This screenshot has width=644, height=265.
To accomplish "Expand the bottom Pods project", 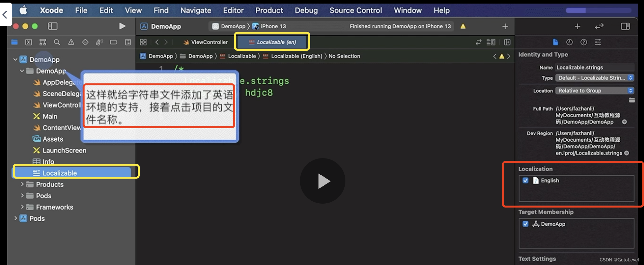I will tap(15, 218).
